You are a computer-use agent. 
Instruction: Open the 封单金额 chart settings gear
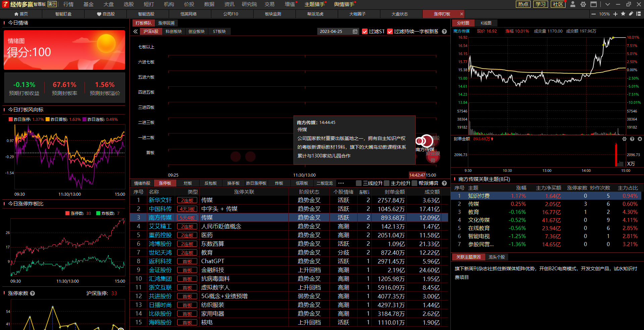point(625,139)
